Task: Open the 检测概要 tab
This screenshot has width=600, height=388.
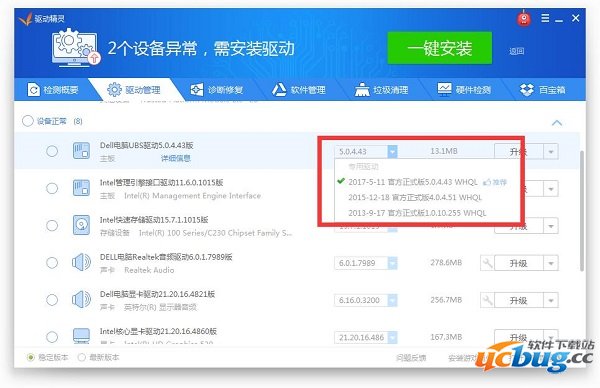Action: click(x=53, y=90)
